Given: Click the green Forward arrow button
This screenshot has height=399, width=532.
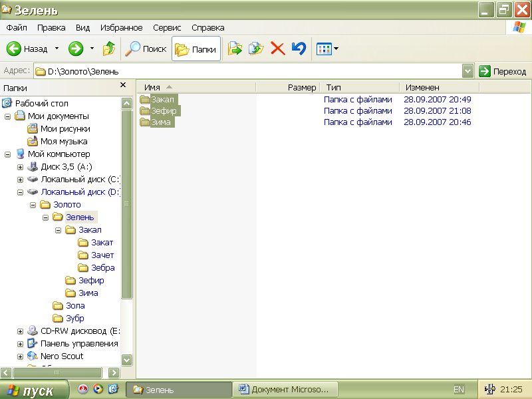Looking at the screenshot, I should point(76,49).
